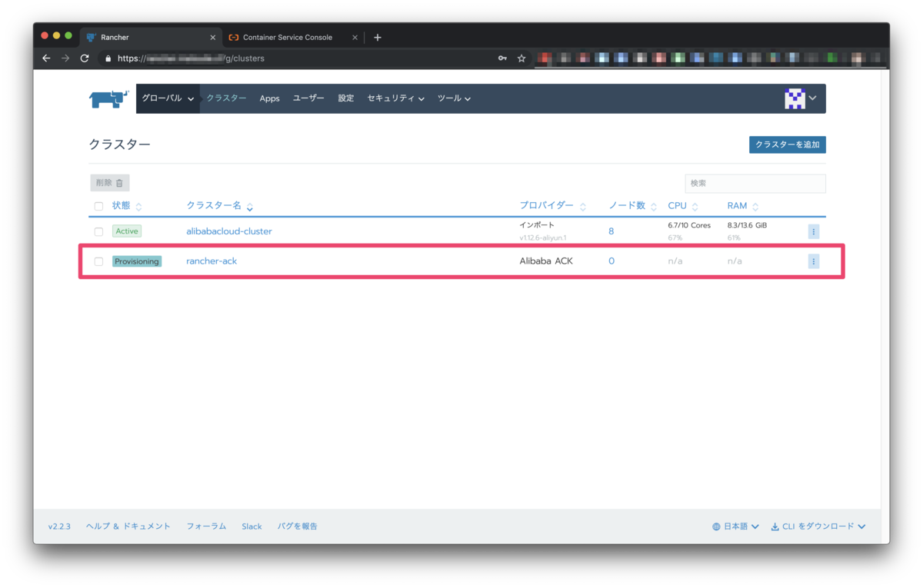The width and height of the screenshot is (923, 588).
Task: Open the saved password key icon
Action: [x=502, y=58]
